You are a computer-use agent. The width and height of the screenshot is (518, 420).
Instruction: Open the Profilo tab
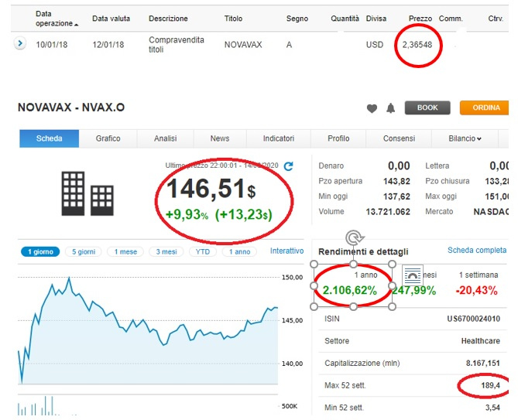coord(338,138)
